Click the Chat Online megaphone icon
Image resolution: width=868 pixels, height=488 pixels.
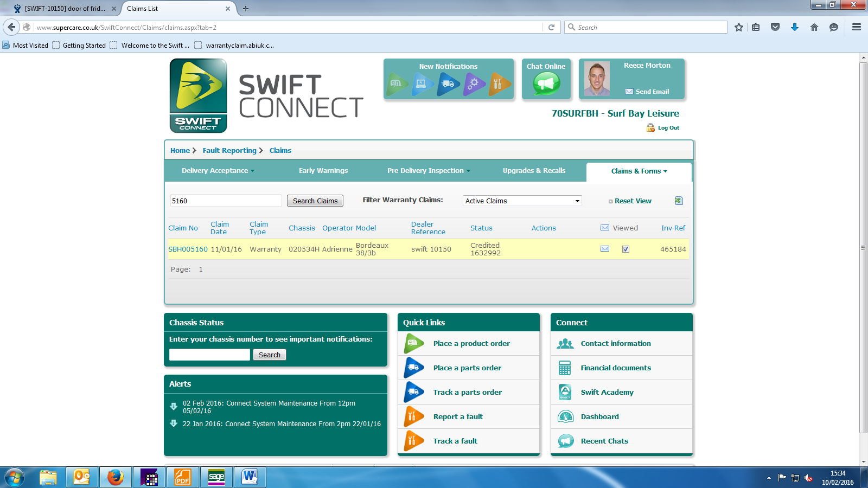546,84
